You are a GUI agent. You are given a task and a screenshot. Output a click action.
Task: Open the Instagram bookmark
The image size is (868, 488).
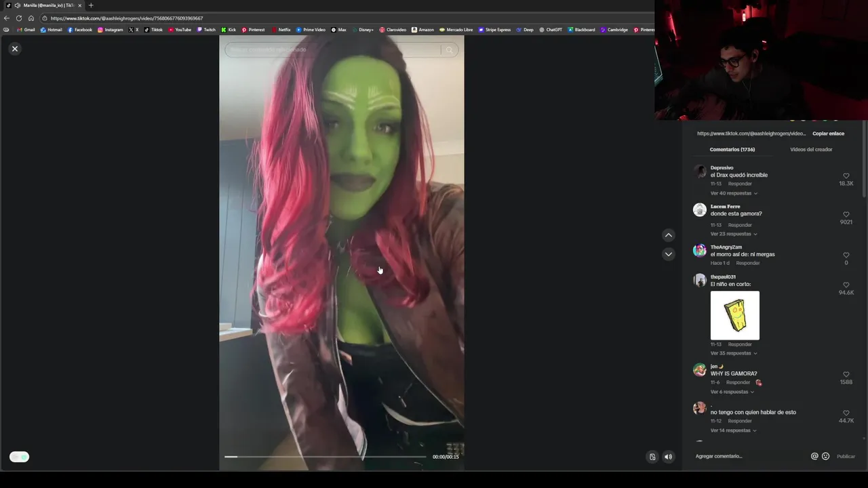111,30
